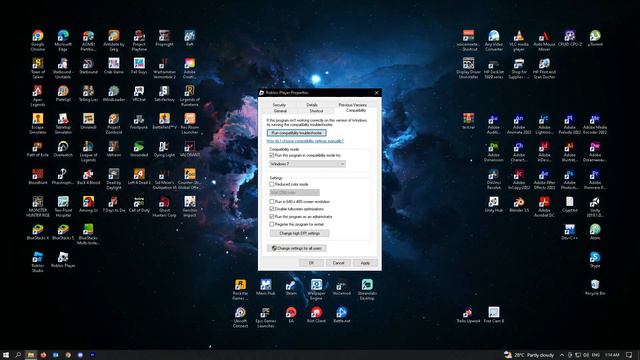Screen dimensions: 640x360
Task: Open the Call of Duty desktop icon
Action: coord(139,204)
